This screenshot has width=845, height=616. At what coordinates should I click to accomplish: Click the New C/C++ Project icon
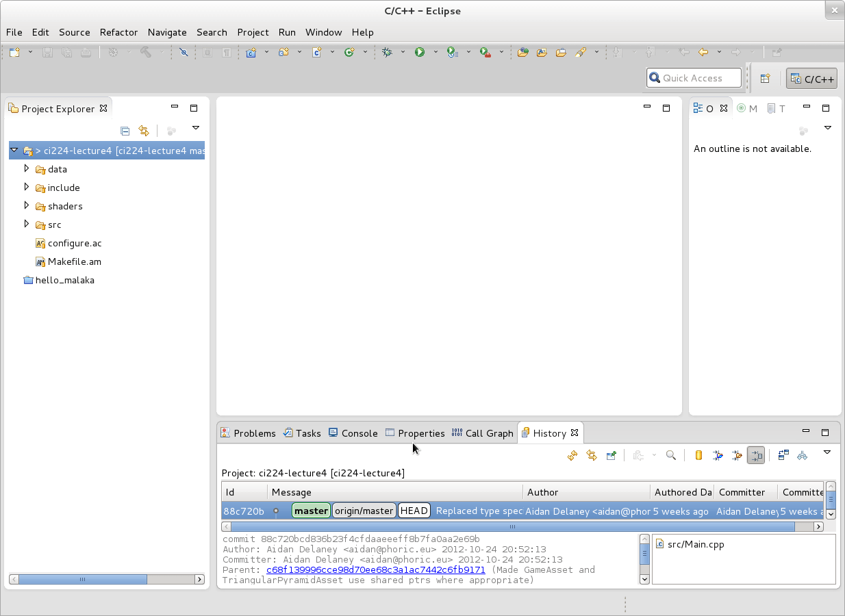tap(251, 52)
